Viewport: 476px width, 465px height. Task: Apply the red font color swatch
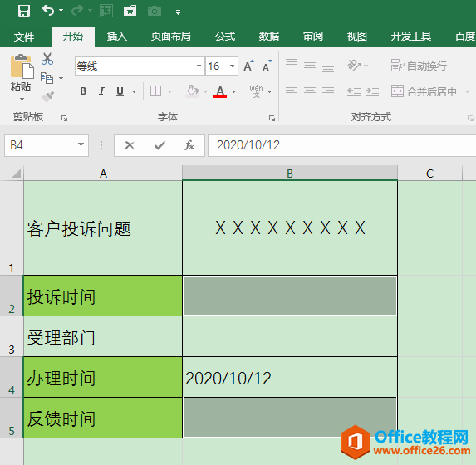click(220, 91)
